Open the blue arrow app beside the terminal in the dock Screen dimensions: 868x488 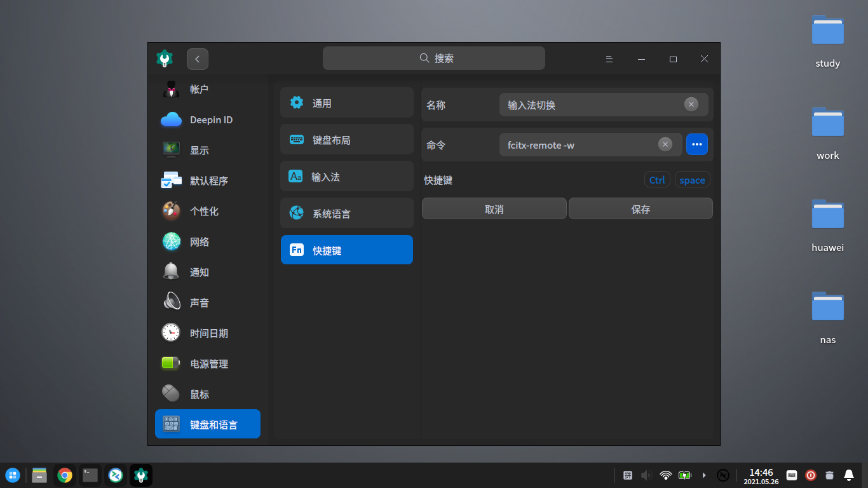pyautogui.click(x=116, y=475)
